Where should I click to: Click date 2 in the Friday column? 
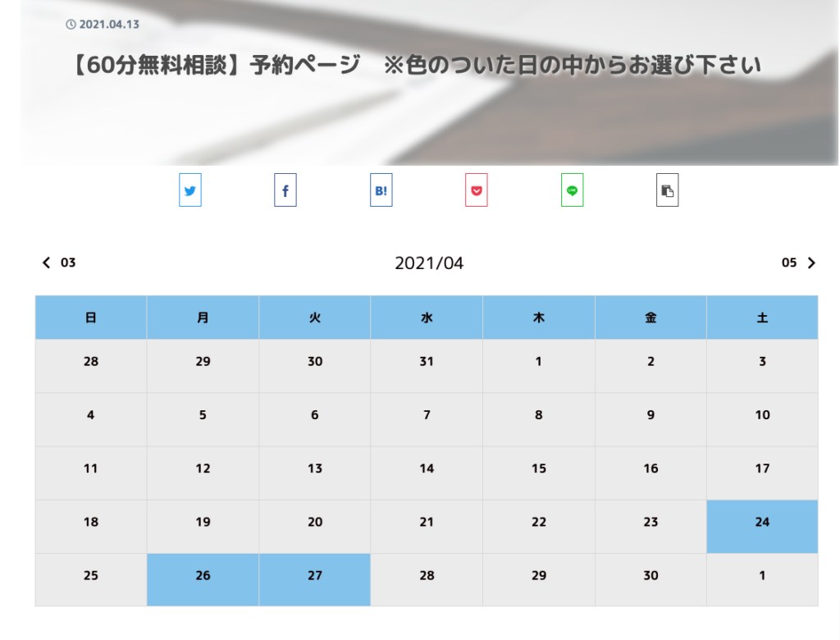click(651, 366)
